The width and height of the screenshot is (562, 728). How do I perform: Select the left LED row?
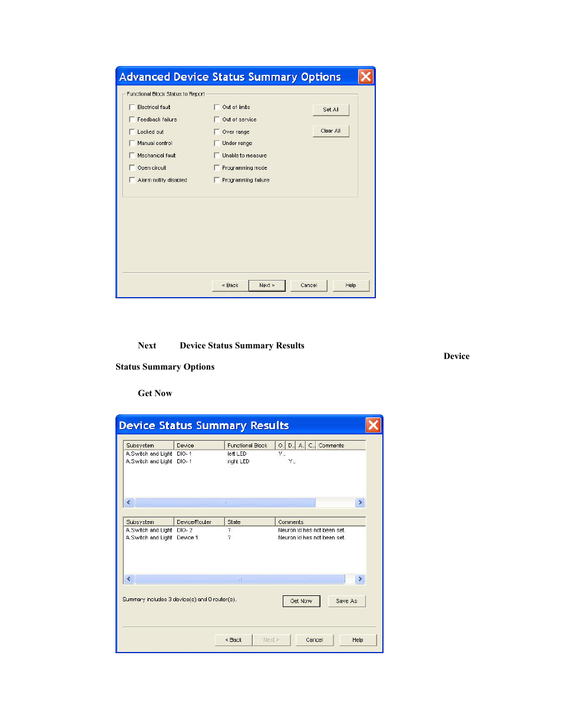244,454
